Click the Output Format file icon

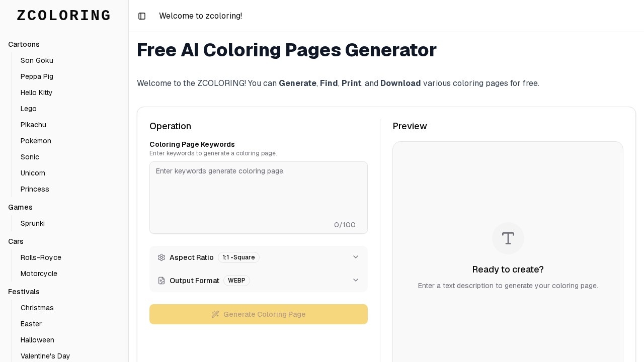tap(162, 281)
